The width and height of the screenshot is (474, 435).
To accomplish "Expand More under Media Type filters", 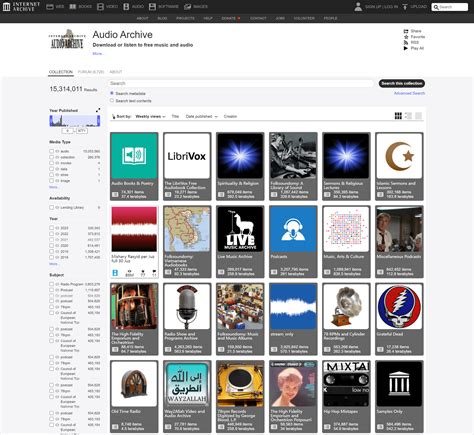I will click(x=53, y=187).
